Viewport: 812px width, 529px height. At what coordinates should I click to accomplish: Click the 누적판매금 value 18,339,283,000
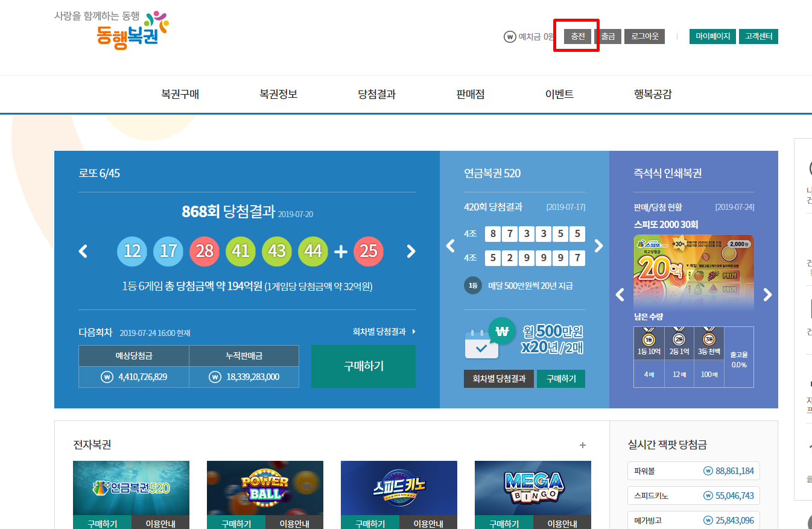pos(252,377)
